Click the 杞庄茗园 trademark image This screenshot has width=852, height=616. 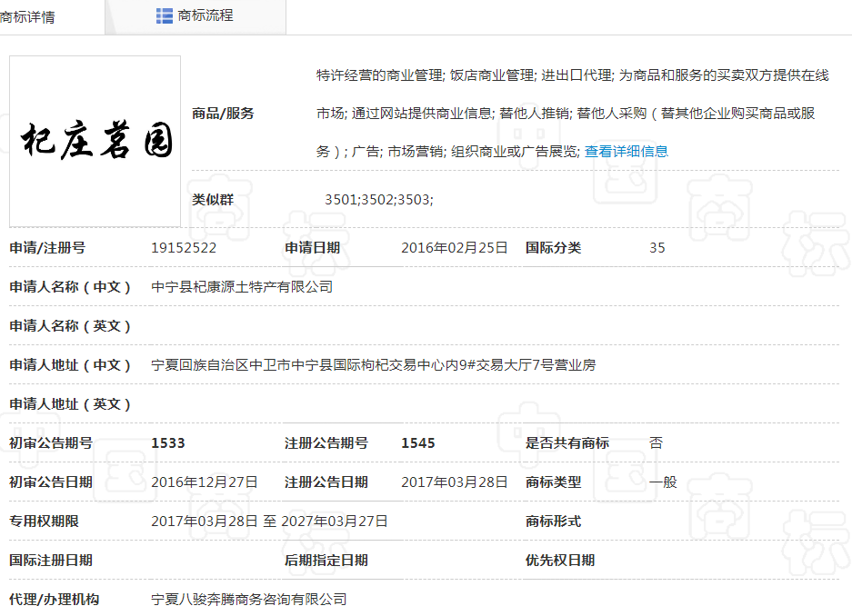coord(95,141)
